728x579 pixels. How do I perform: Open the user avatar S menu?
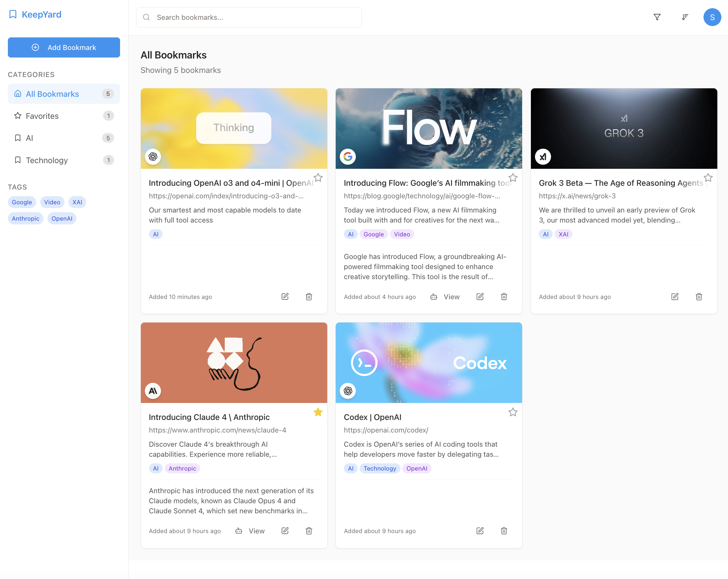712,17
